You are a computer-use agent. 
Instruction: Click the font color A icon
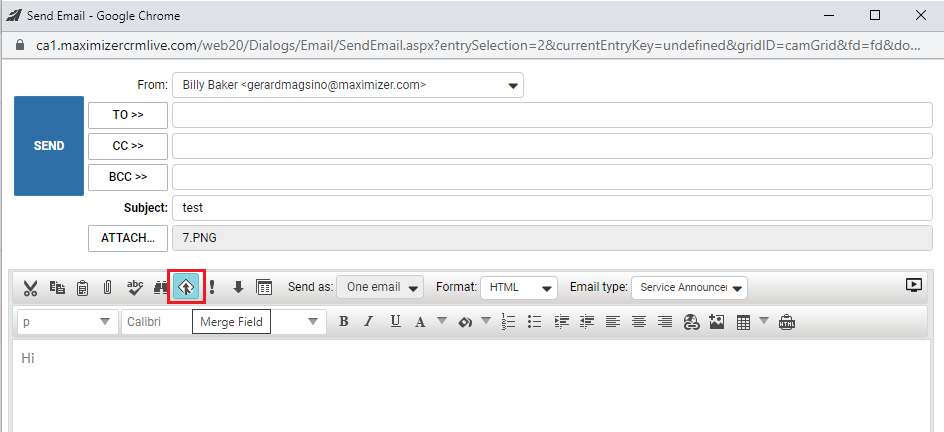[420, 322]
